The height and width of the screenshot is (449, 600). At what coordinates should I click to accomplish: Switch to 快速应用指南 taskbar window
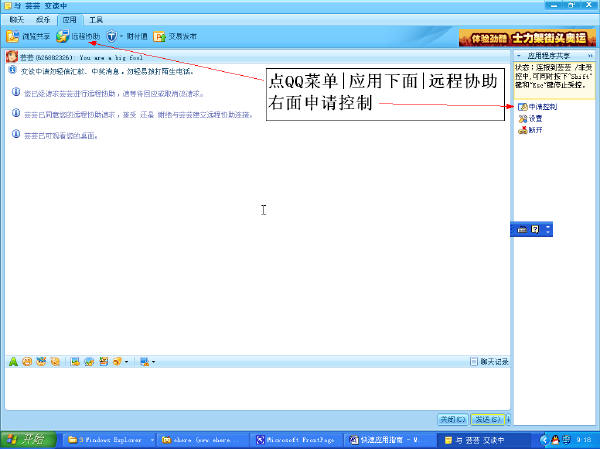coord(390,440)
